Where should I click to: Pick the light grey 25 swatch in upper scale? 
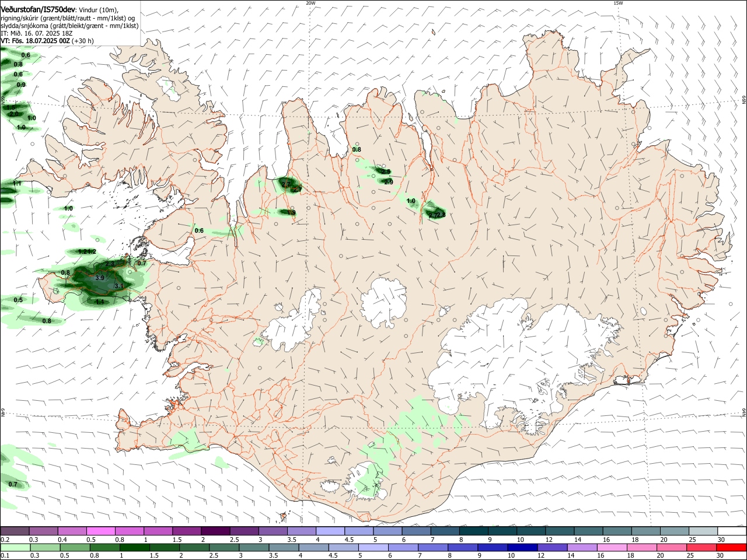pyautogui.click(x=703, y=531)
